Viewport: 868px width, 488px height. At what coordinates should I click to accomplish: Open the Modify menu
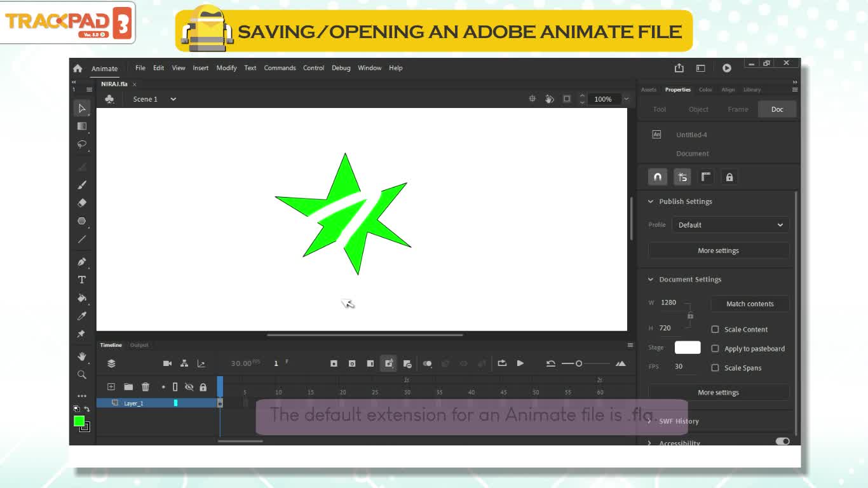(226, 68)
